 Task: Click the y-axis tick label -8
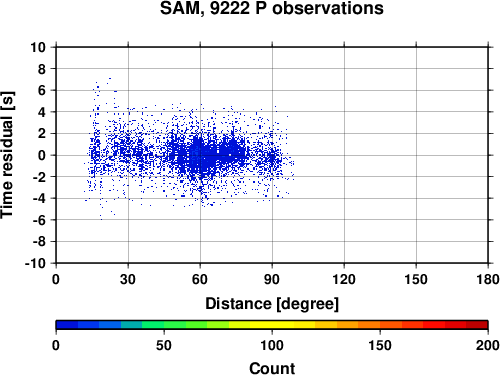tap(39, 242)
